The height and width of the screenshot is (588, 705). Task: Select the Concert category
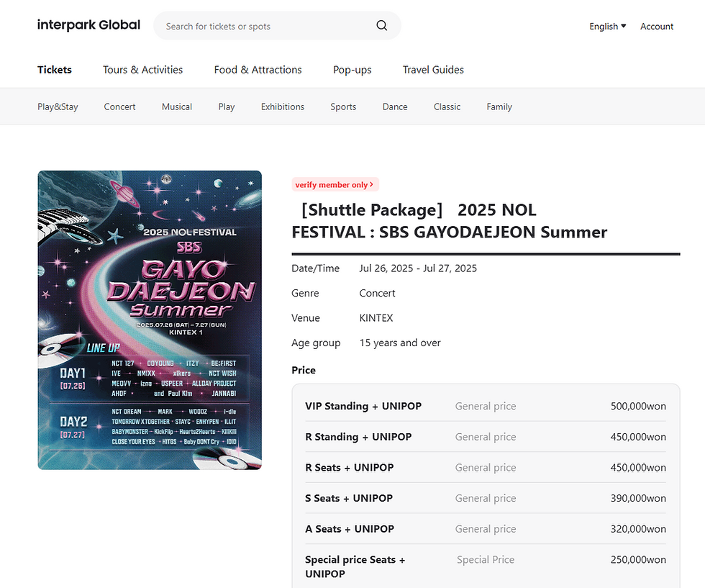119,107
